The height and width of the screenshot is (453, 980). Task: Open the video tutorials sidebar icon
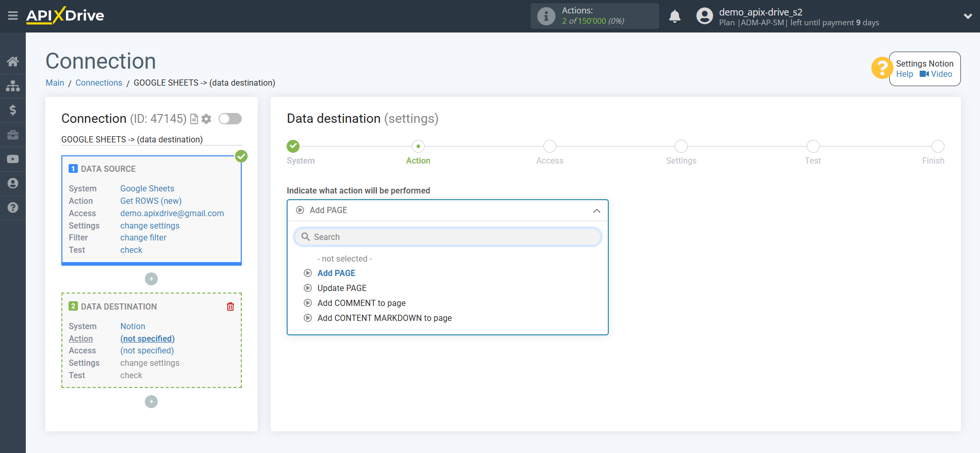pos(13,159)
